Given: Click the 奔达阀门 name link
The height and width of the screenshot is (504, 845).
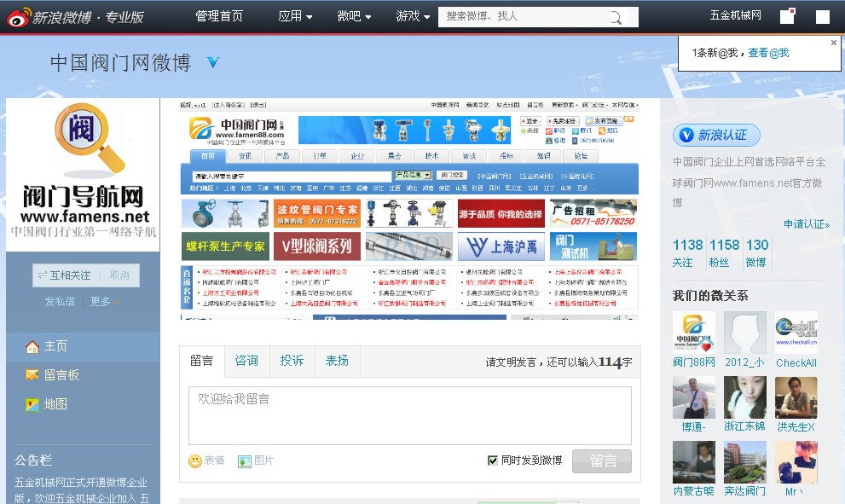Looking at the screenshot, I should point(744,491).
